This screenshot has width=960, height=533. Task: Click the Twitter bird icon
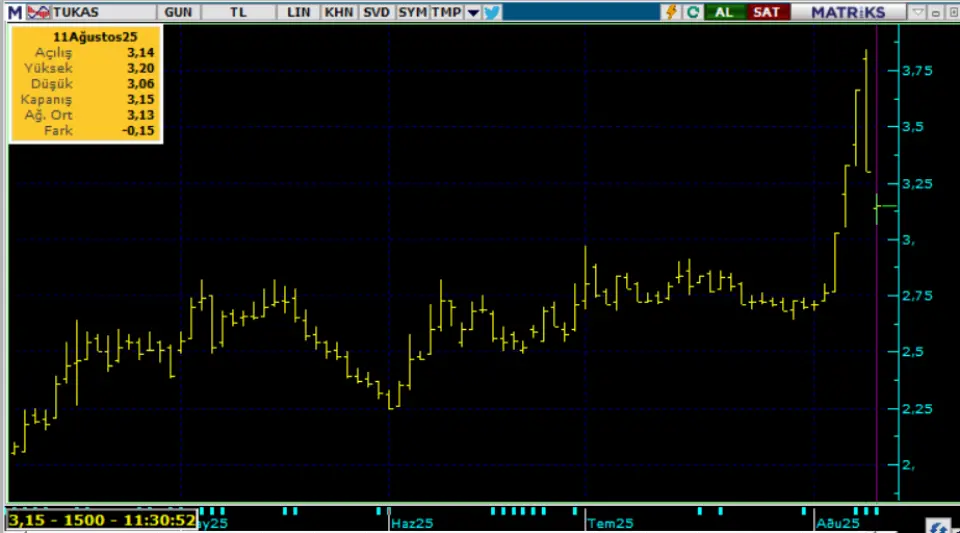(492, 12)
